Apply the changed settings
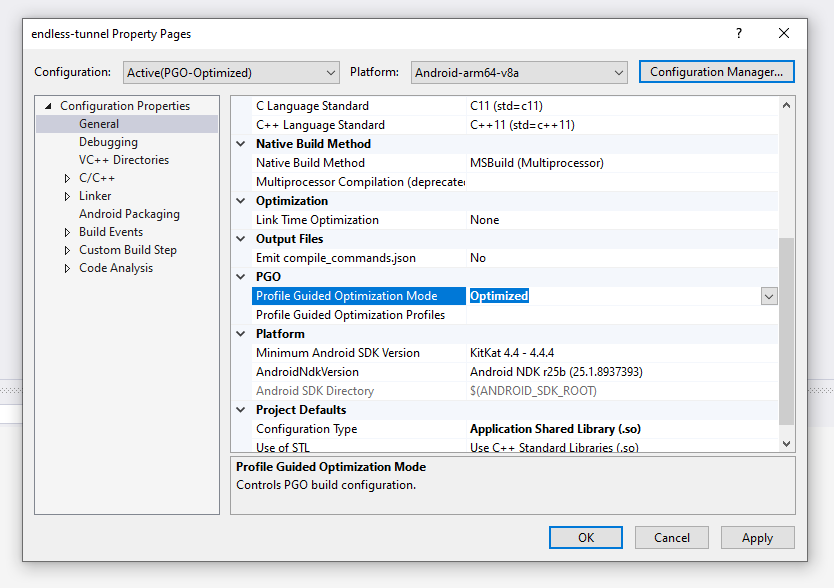Screen dimensions: 834x588 pos(757,537)
